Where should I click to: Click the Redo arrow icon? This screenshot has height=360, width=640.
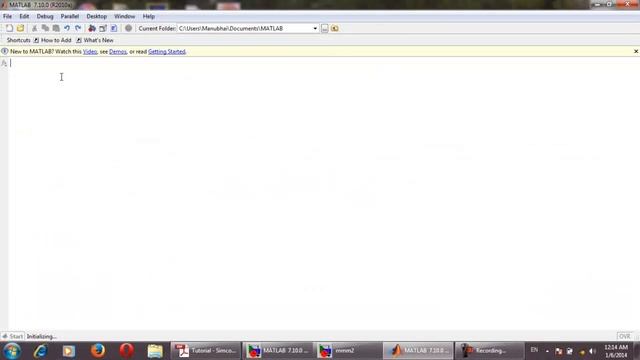[x=78, y=28]
